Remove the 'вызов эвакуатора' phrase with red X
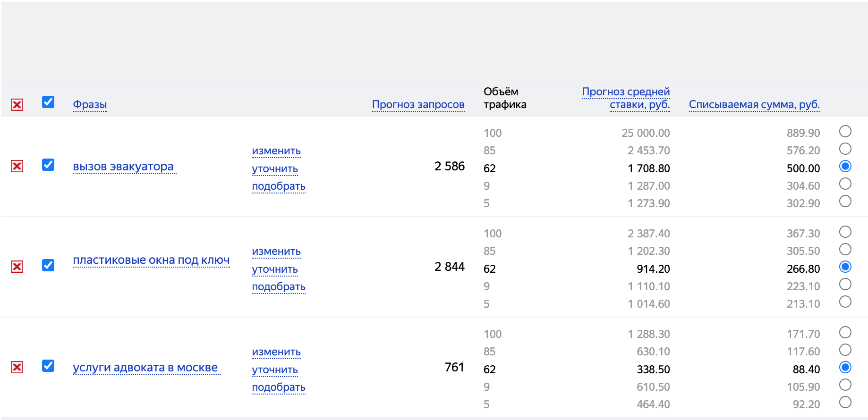 (x=17, y=166)
